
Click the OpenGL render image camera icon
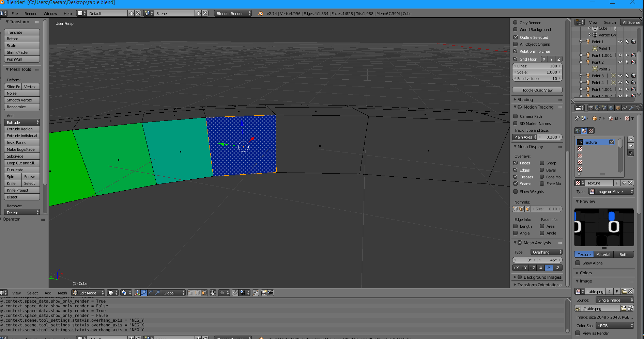[x=264, y=293]
